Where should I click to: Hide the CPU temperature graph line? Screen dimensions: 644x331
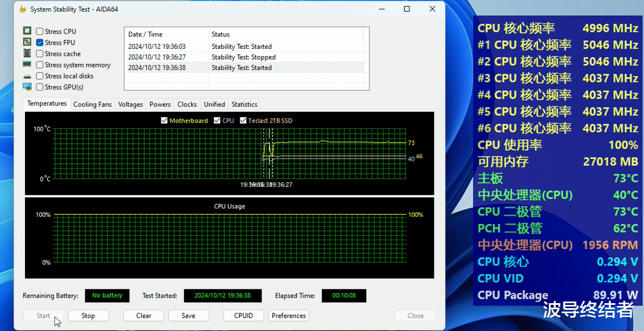point(217,120)
